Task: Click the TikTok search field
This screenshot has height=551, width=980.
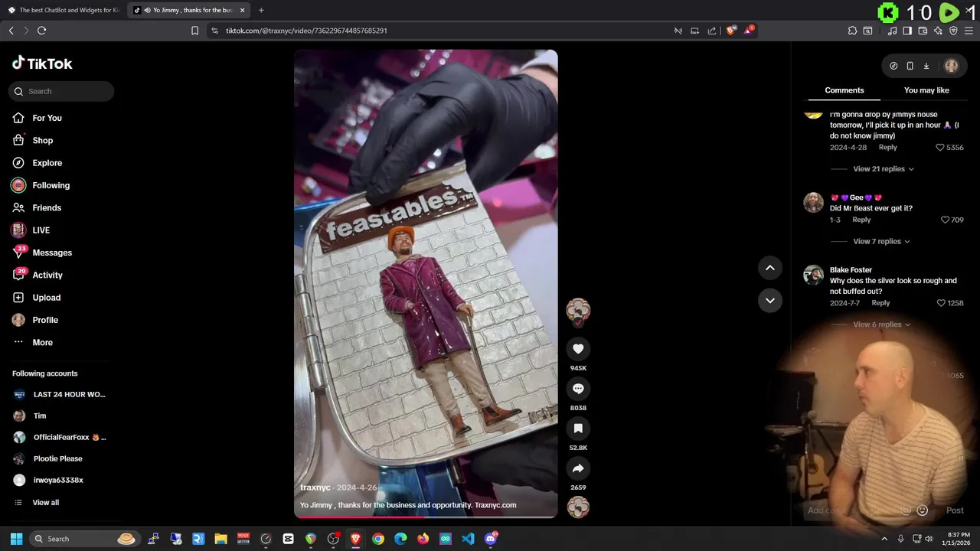Action: [x=61, y=91]
